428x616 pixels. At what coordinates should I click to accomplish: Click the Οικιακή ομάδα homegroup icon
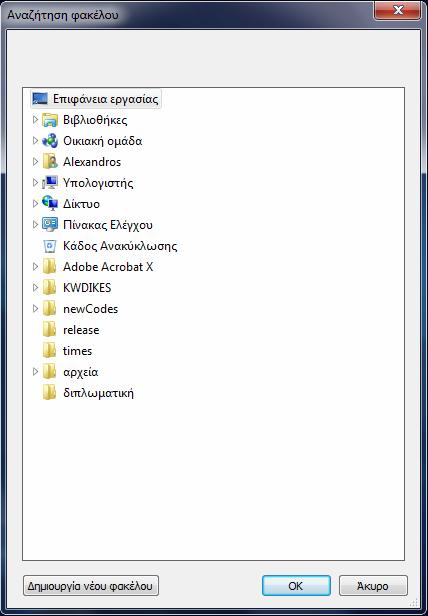point(50,141)
